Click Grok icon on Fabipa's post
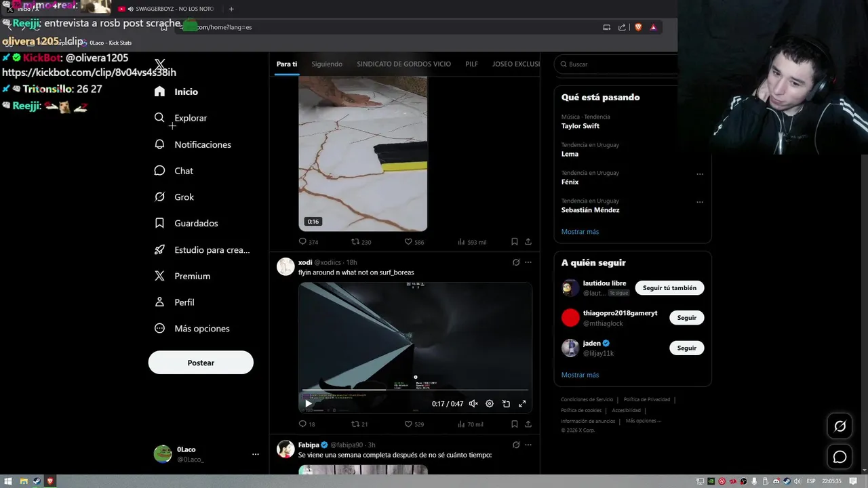This screenshot has width=868, height=488. point(516,445)
